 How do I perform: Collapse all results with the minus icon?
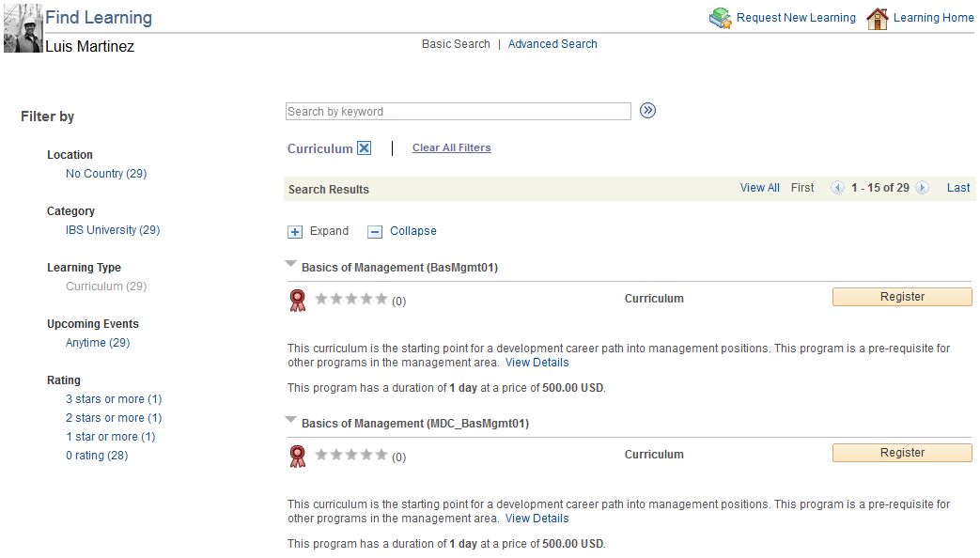click(x=376, y=230)
